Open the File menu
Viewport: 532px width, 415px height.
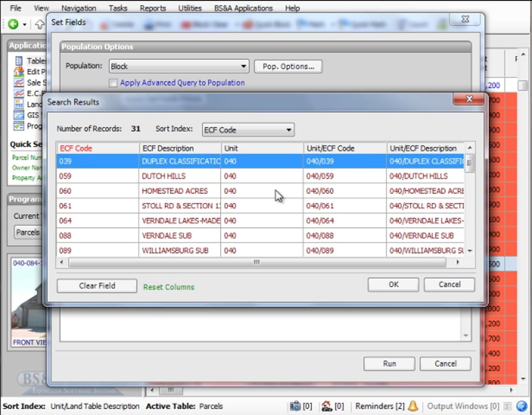pos(16,8)
